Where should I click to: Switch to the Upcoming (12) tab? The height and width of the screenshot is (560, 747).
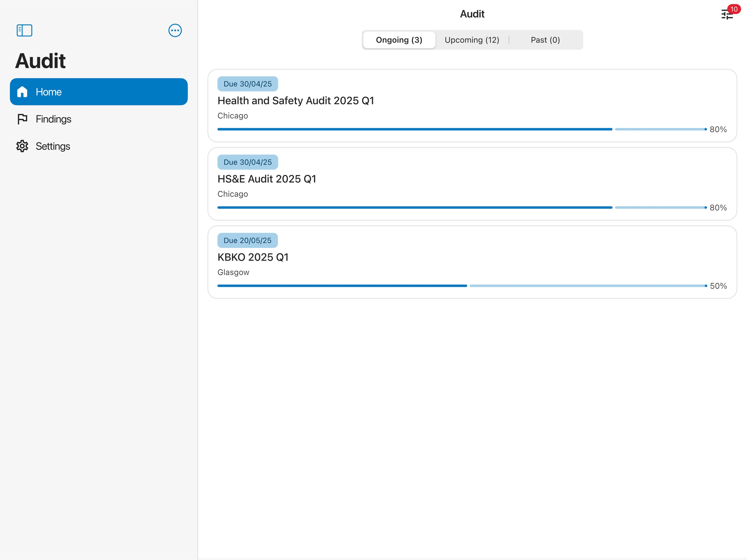pos(472,40)
